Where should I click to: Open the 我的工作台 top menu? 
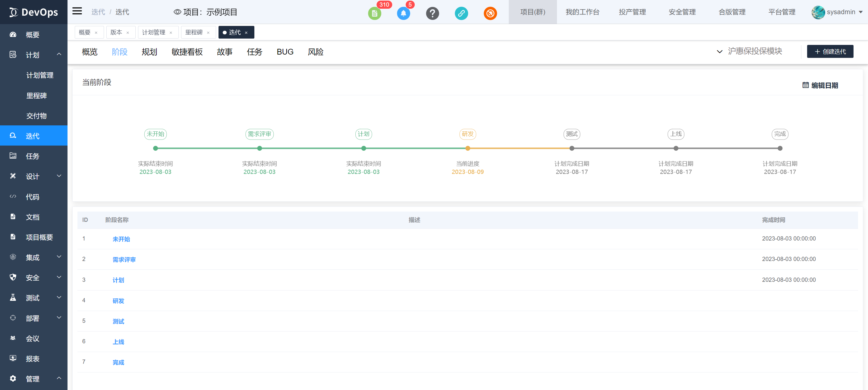pos(582,12)
